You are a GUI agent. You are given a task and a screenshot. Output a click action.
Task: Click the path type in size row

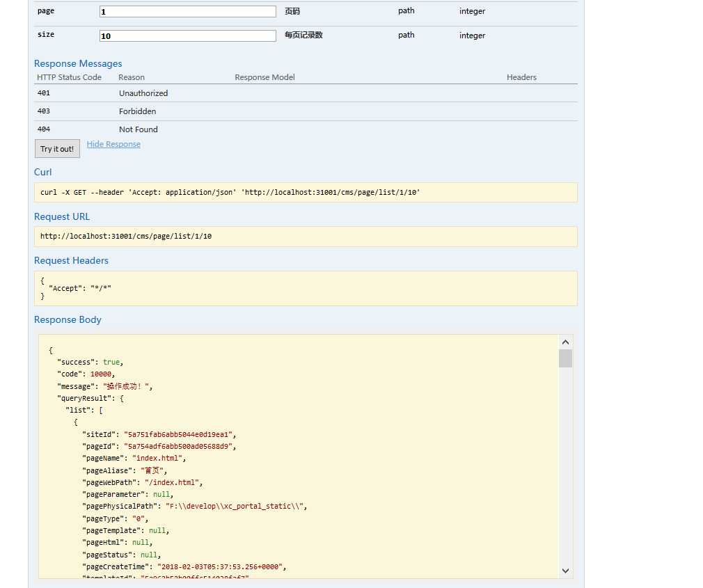pos(406,35)
